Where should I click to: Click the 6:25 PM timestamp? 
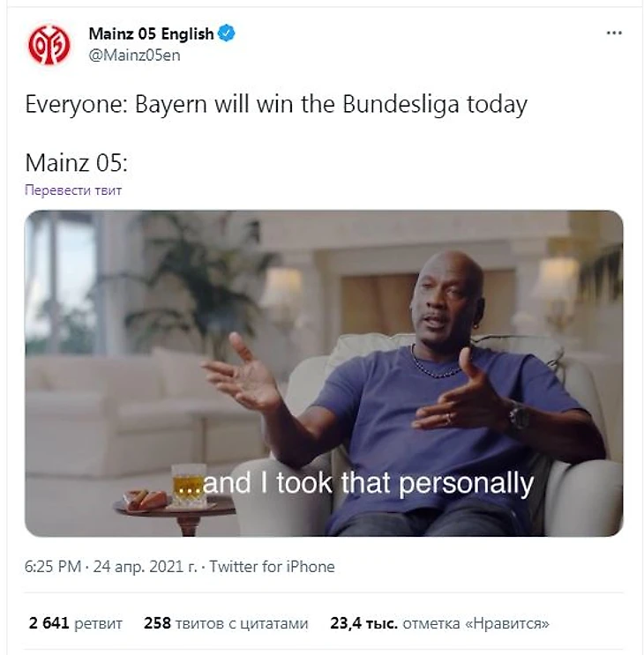click(x=53, y=567)
